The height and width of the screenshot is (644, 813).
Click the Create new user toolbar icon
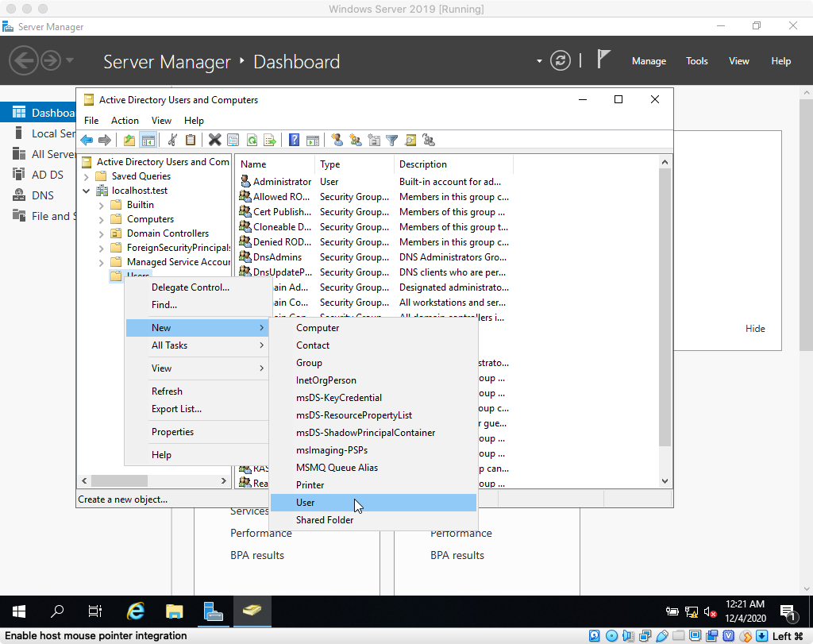(x=337, y=140)
